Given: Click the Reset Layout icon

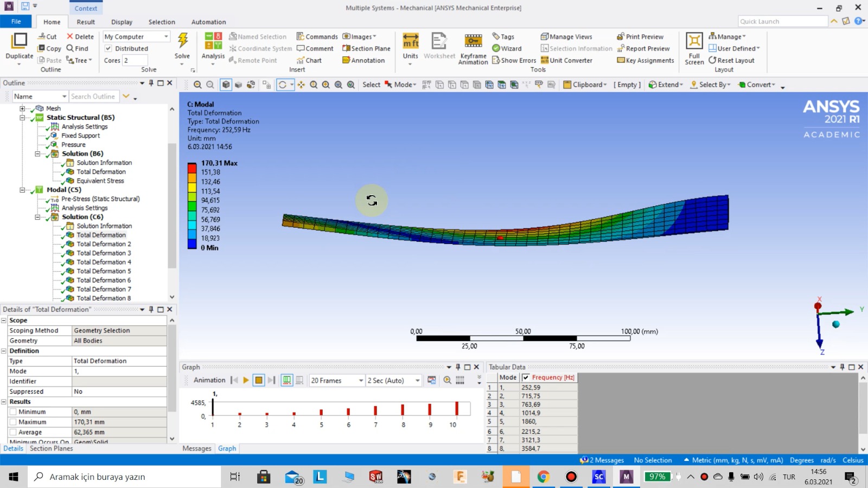Looking at the screenshot, I should click(731, 60).
